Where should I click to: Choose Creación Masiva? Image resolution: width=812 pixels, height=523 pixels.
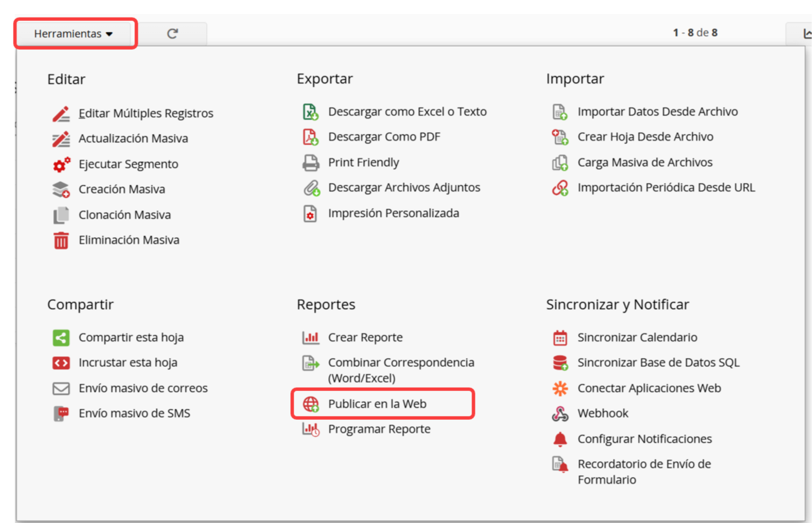(122, 190)
